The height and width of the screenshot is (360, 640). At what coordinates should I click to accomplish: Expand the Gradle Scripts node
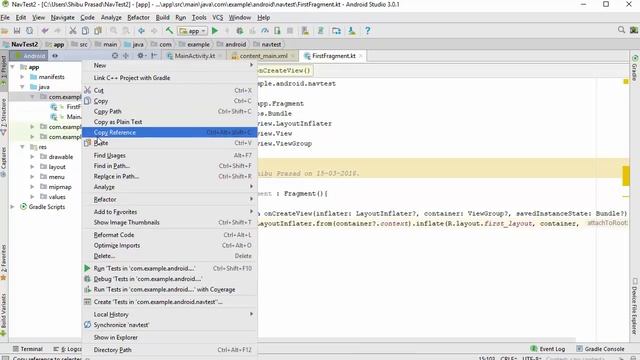click(x=13, y=207)
